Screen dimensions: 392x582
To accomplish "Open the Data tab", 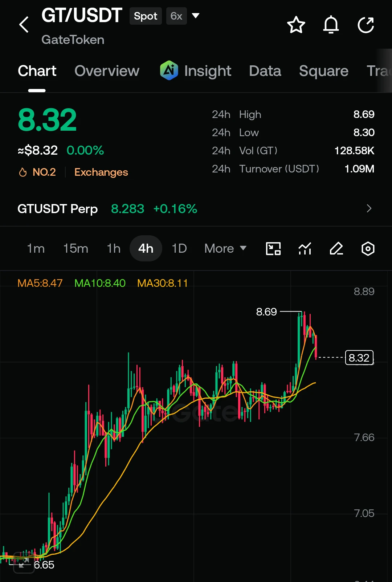I will point(265,71).
